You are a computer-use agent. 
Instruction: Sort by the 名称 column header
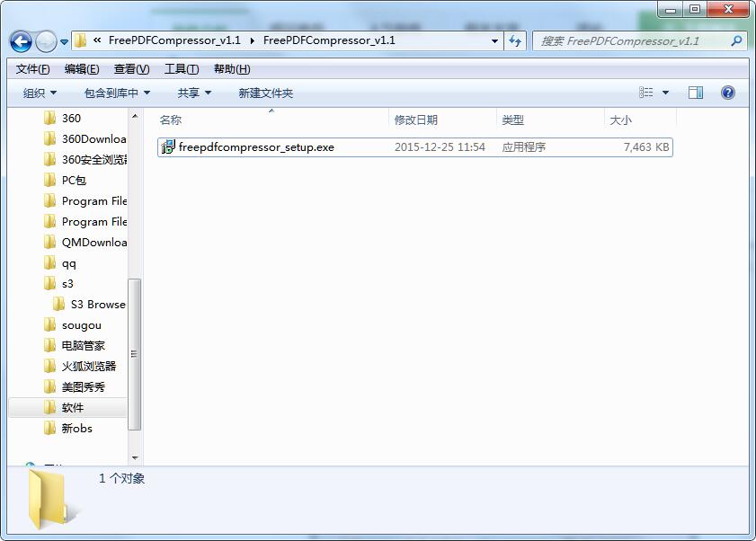pos(170,120)
